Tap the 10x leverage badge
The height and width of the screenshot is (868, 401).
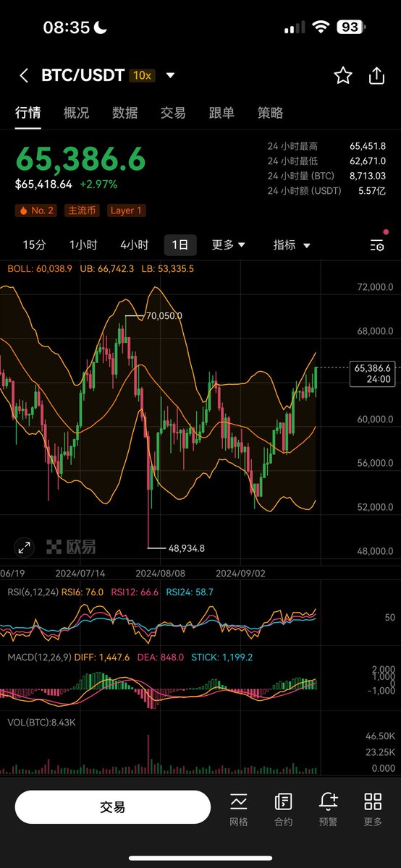point(143,75)
